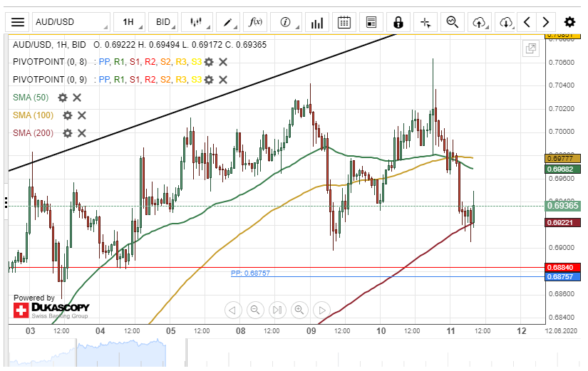588x371 pixels.
Task: Click the cloud upload icon
Action: [x=479, y=22]
